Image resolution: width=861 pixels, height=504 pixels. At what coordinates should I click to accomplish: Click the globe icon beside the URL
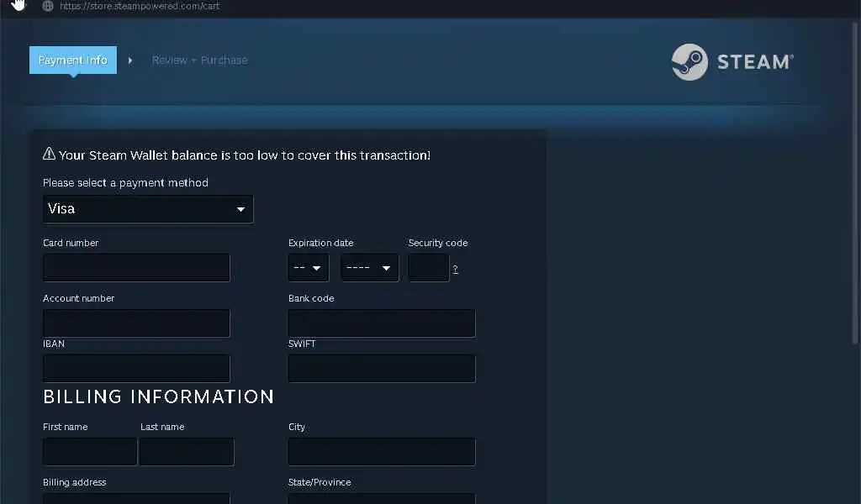pyautogui.click(x=48, y=6)
